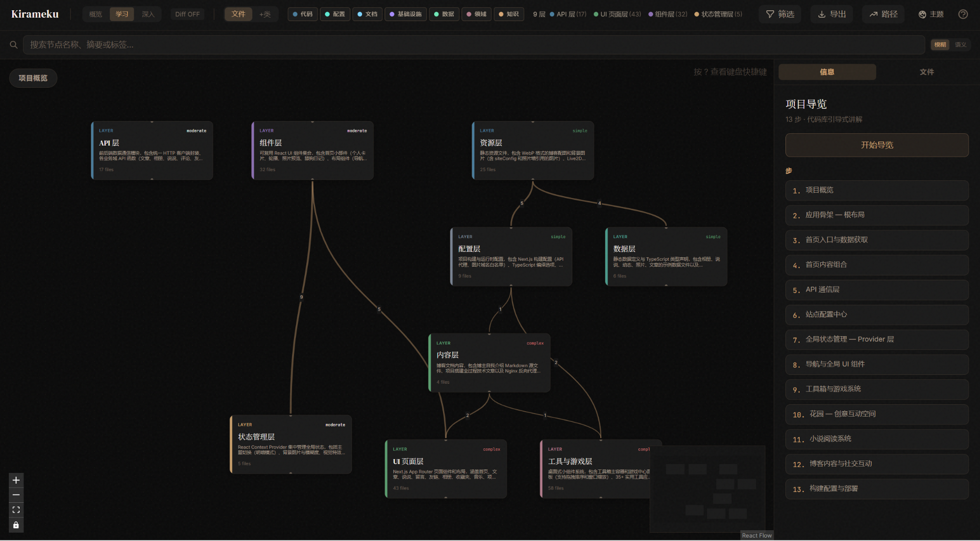Viewport: 980px width, 541px height.
Task: Select the API 层 layer node
Action: click(152, 150)
